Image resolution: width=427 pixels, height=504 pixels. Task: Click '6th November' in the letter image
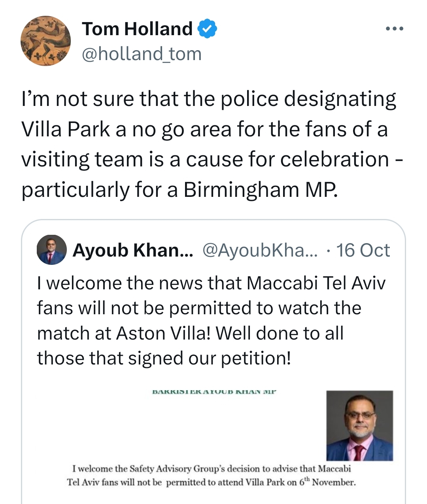[327, 482]
